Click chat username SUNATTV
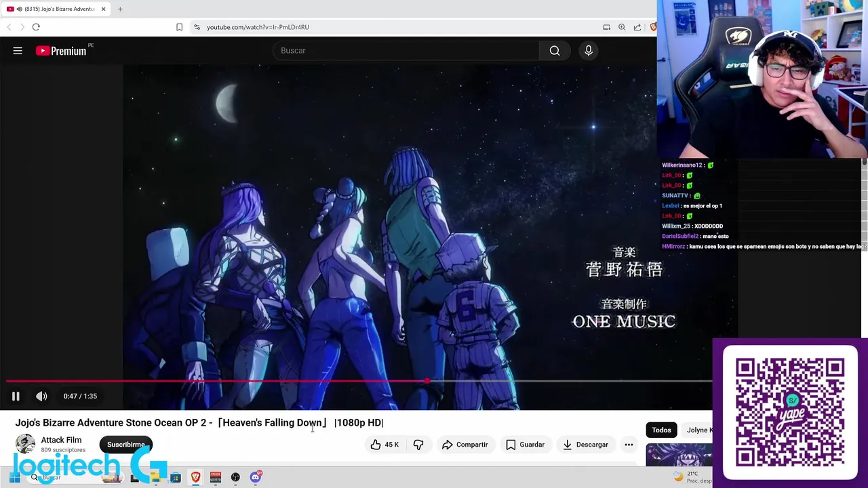The width and height of the screenshot is (868, 488). [676, 196]
